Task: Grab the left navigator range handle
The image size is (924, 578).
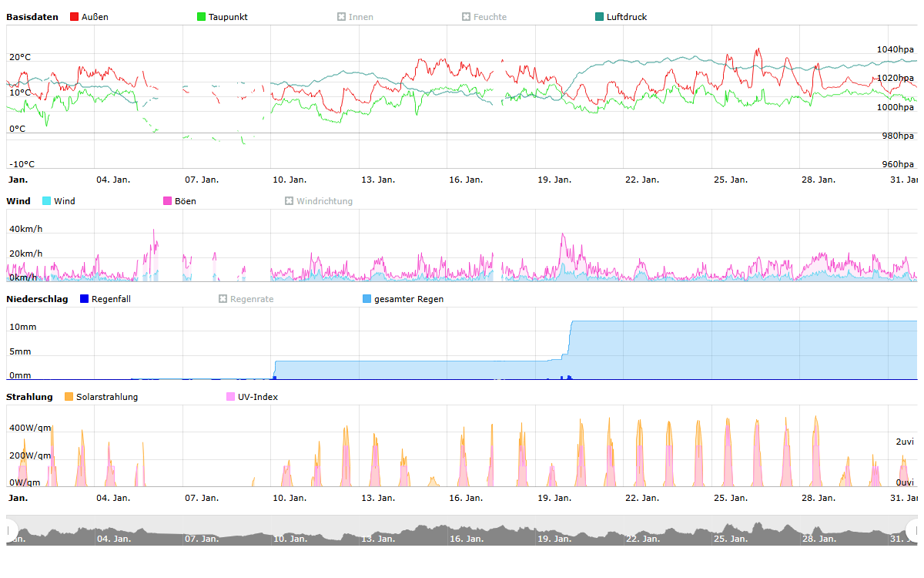Action: (x=11, y=529)
